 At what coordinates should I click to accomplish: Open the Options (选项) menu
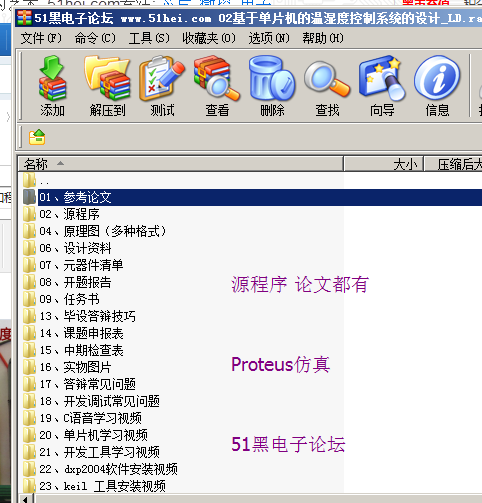pyautogui.click(x=269, y=38)
